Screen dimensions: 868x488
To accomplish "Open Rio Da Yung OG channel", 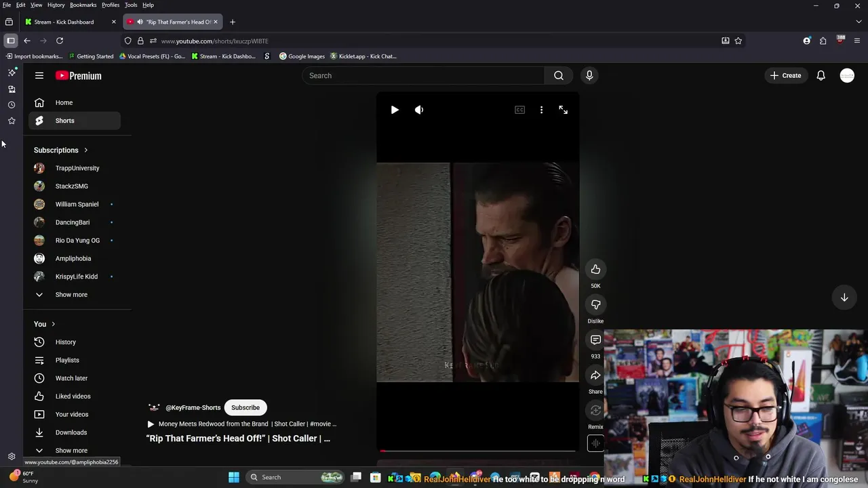I will (x=75, y=241).
